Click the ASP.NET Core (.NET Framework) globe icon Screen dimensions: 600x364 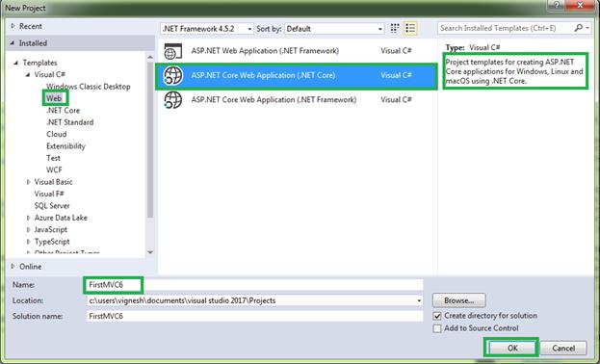173,99
